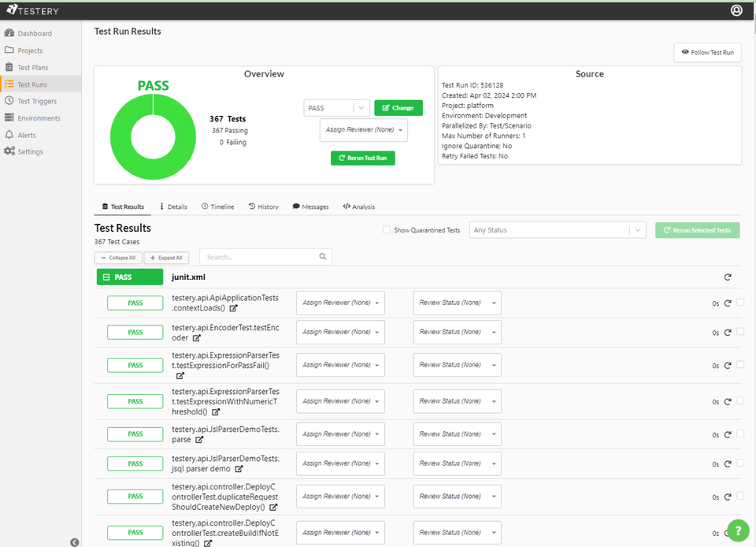The width and height of the screenshot is (756, 547).
Task: Open the overview Assign Reviewer dropdown
Action: (x=364, y=130)
